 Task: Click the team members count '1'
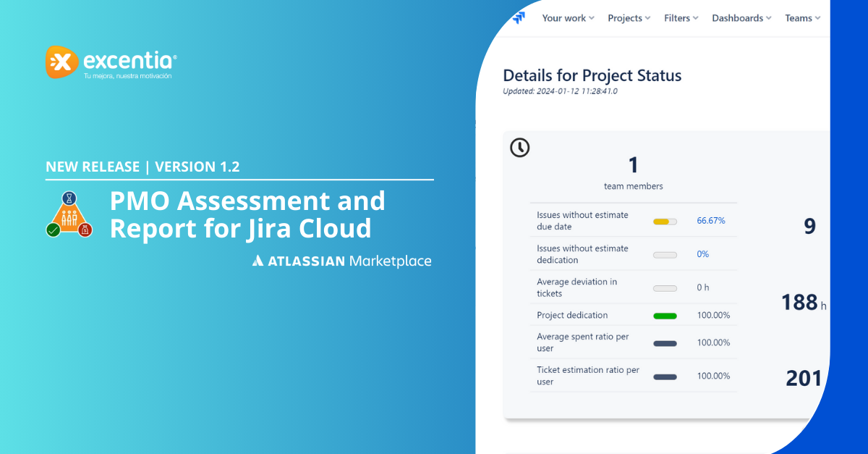click(x=634, y=165)
